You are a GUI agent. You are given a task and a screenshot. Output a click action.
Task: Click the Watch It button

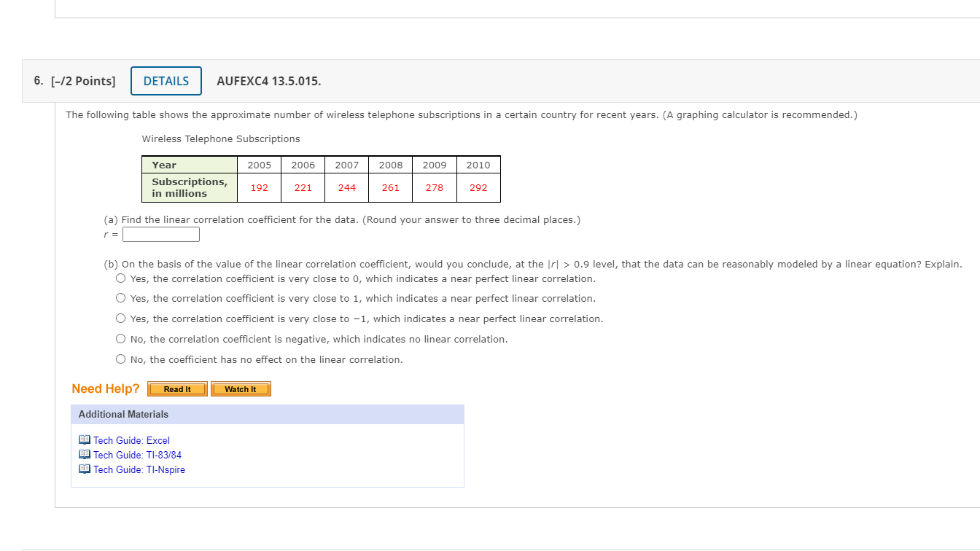click(241, 388)
